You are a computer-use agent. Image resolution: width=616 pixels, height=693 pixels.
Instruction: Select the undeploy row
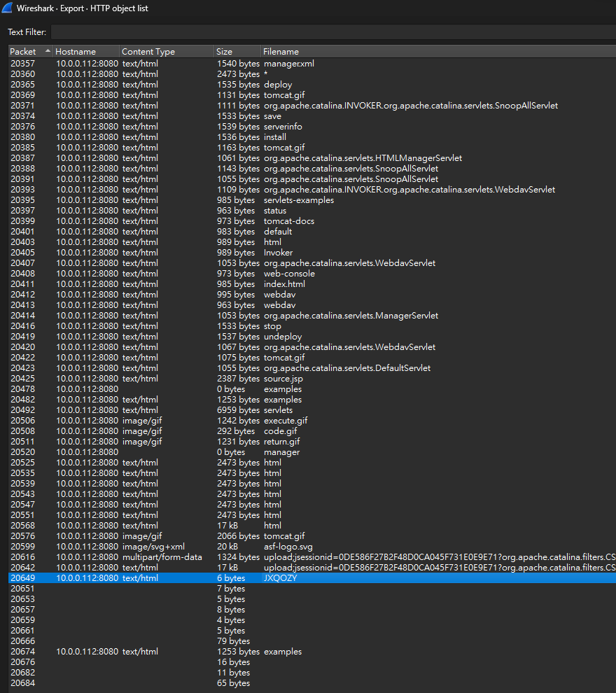click(312, 337)
